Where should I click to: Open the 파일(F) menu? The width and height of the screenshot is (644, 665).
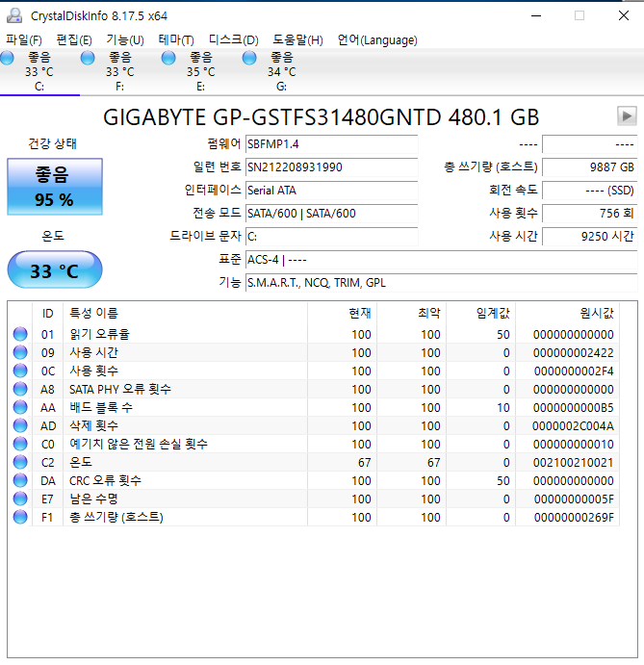coord(24,40)
